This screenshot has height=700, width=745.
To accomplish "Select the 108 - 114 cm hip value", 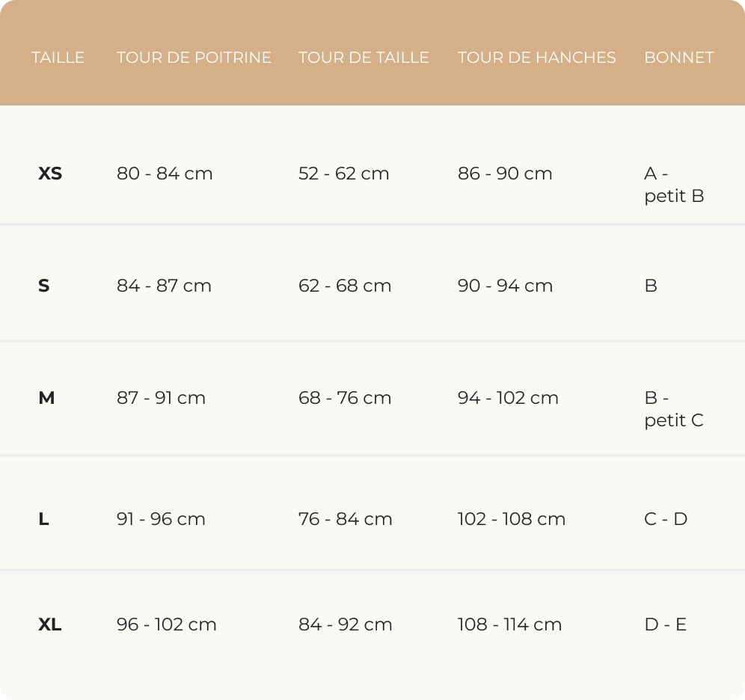I will 509,624.
